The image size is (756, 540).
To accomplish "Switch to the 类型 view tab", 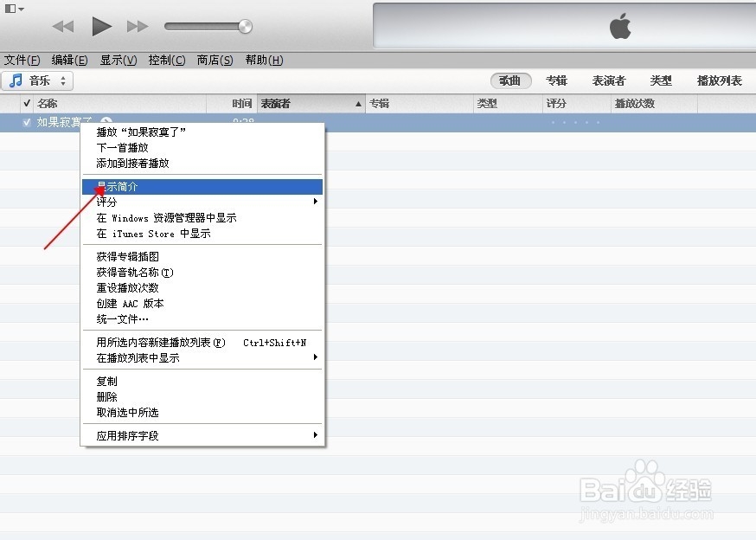I will 661,80.
